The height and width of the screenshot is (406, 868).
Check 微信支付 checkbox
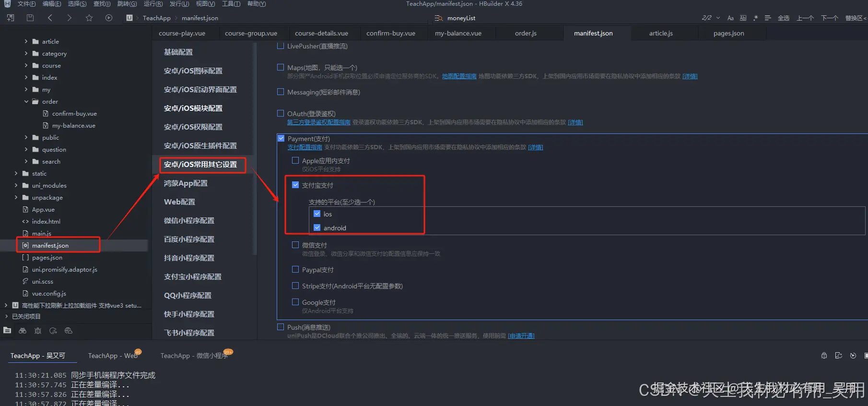pyautogui.click(x=295, y=245)
